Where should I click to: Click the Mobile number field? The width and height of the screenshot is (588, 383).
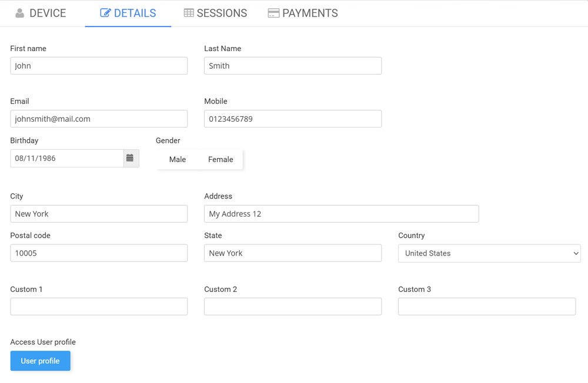click(x=292, y=119)
